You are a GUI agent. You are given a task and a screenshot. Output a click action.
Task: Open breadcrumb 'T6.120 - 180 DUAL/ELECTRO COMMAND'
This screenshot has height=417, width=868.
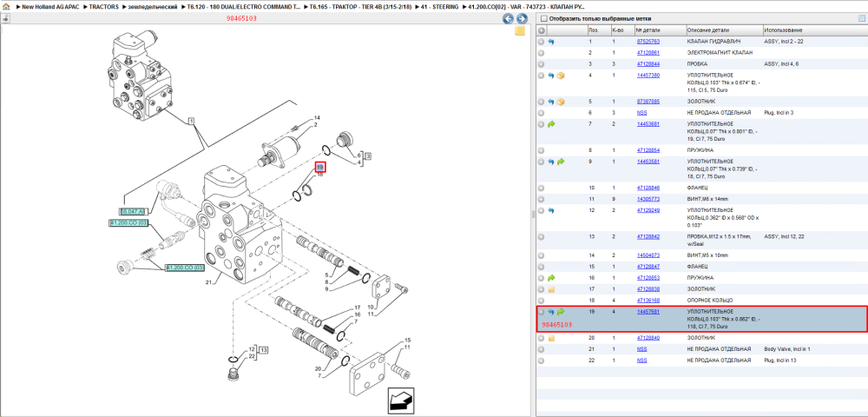pyautogui.click(x=246, y=7)
